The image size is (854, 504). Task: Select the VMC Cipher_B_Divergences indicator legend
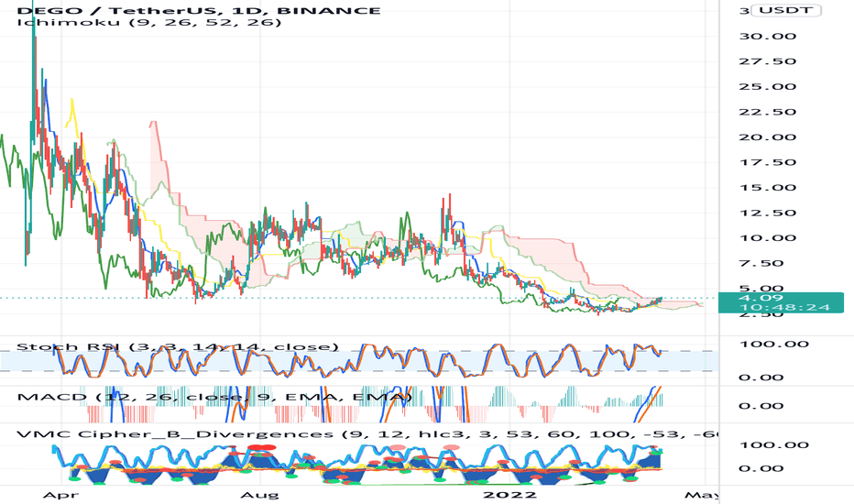367,434
